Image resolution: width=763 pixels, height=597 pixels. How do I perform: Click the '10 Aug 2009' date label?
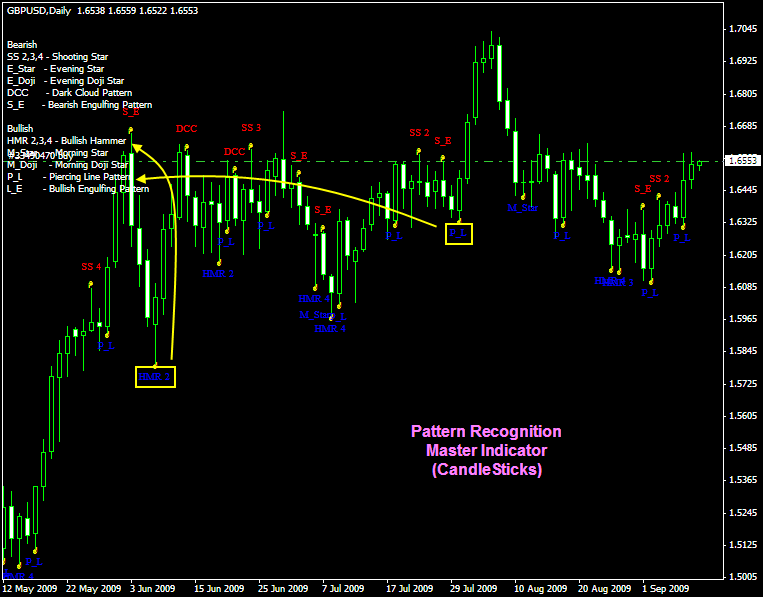point(540,589)
